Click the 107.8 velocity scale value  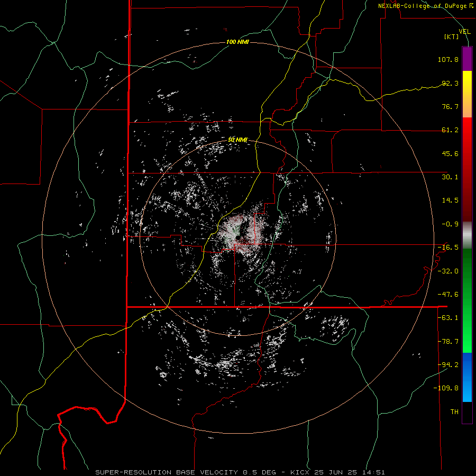click(448, 59)
